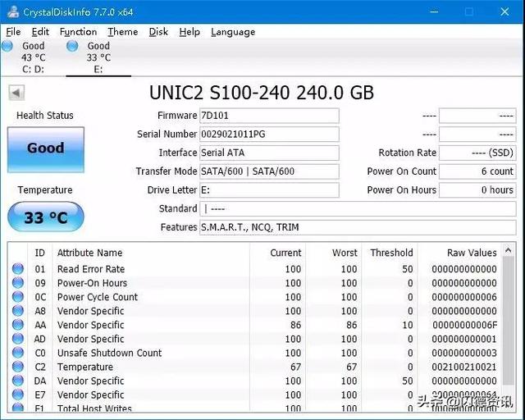This screenshot has height=420, width=525.
Task: Select the E: disk status orb
Action: click(x=72, y=46)
